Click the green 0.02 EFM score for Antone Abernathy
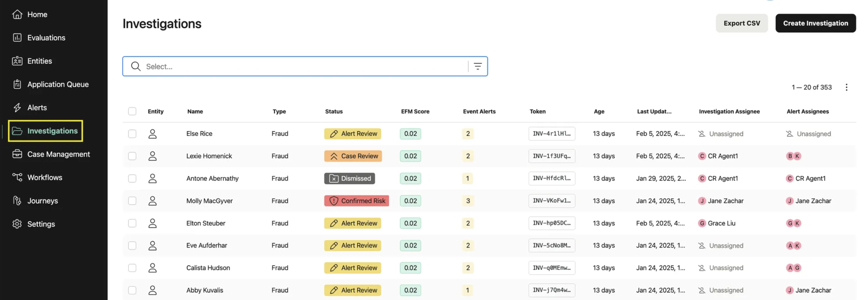 pyautogui.click(x=410, y=178)
